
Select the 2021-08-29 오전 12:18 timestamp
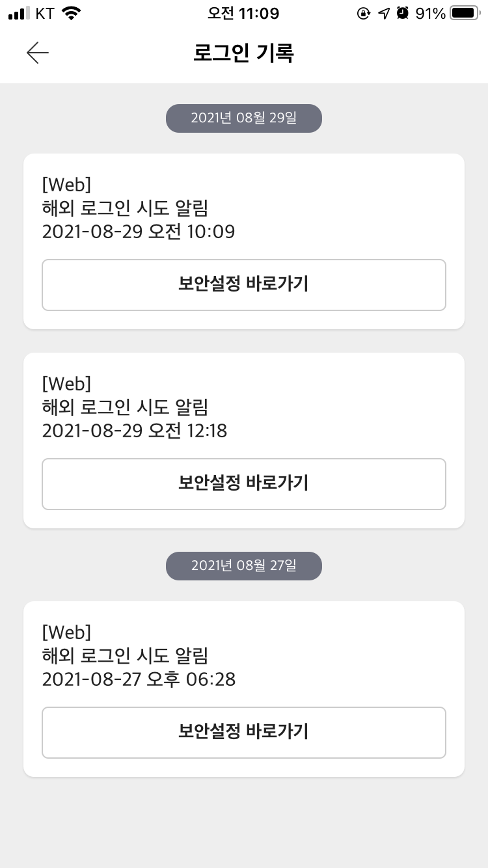point(134,431)
